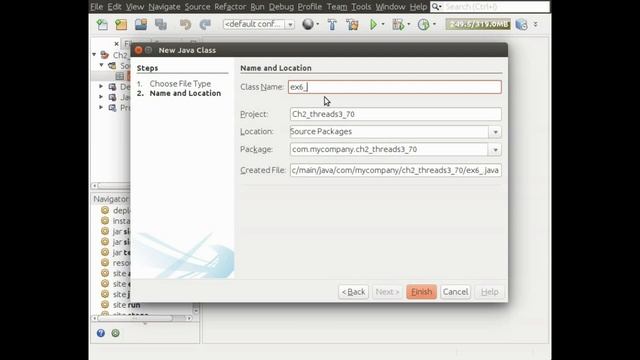The width and height of the screenshot is (640, 360).
Task: Click the < Back button
Action: (353, 292)
